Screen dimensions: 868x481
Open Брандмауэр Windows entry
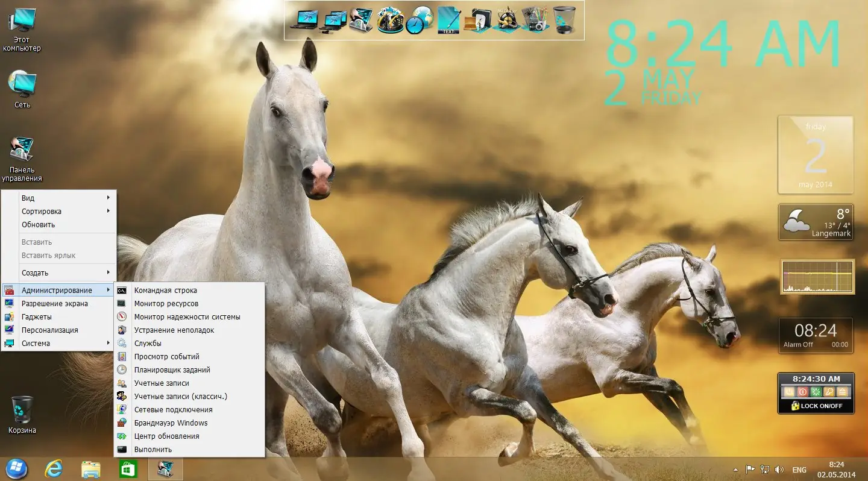tap(189, 423)
